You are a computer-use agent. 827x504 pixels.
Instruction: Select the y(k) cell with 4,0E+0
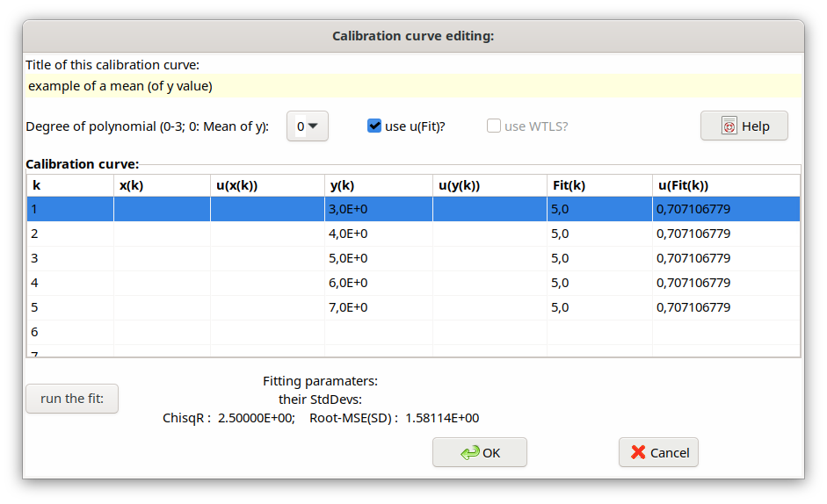coord(378,234)
